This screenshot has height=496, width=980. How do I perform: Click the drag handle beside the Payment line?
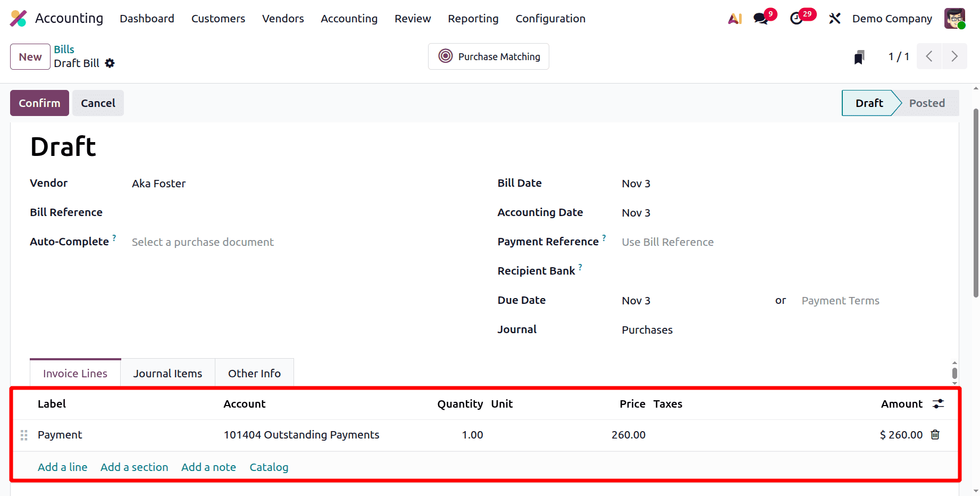tap(23, 435)
